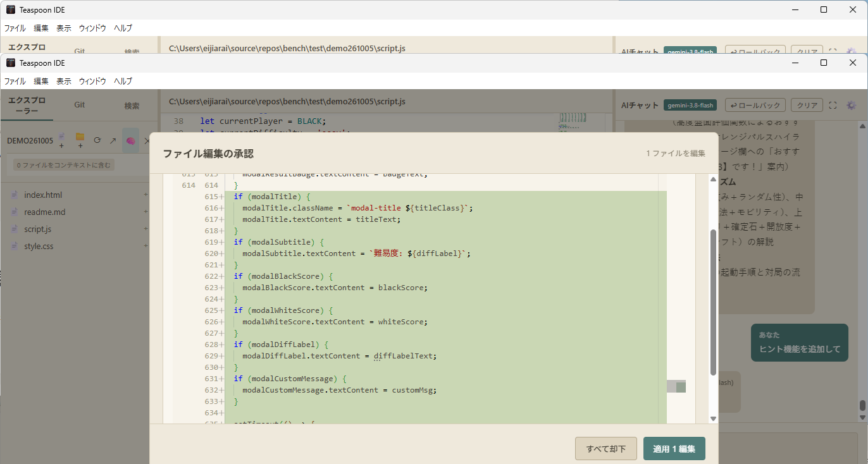The width and height of the screenshot is (868, 464).
Task: Expand AI chat panel to fullscreen in front window
Action: 833,106
